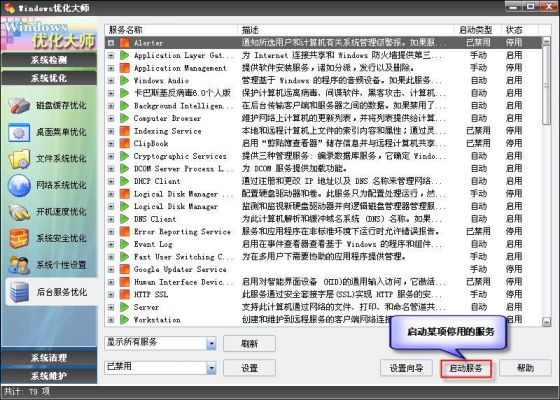
Task: Expand the Human Interface Device row
Action: pyautogui.click(x=111, y=282)
